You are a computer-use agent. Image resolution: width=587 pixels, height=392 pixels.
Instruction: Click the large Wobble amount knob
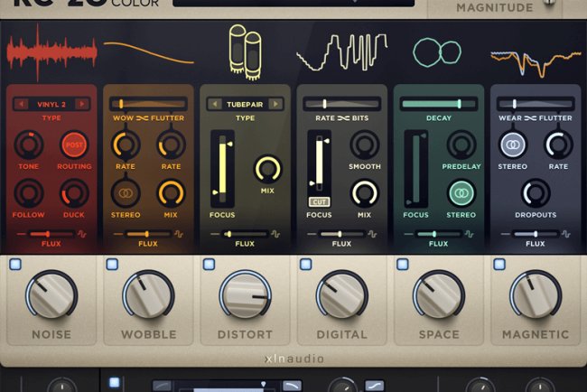pos(148,295)
